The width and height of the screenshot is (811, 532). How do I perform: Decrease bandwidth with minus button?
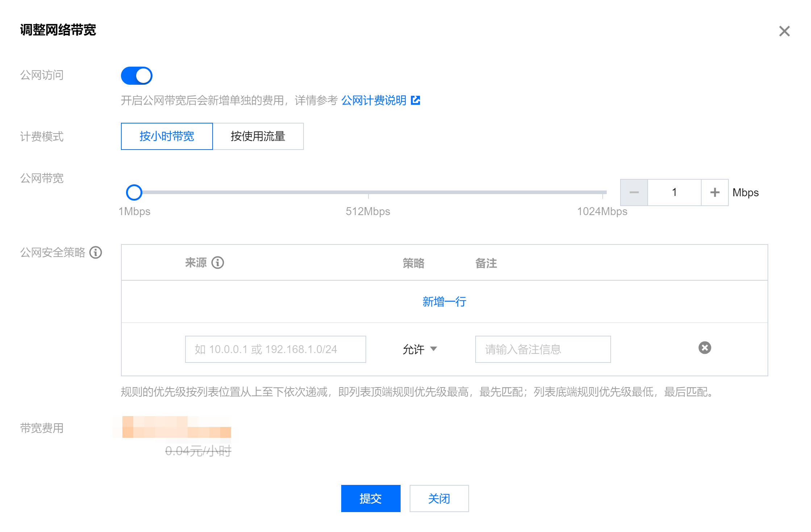(634, 192)
